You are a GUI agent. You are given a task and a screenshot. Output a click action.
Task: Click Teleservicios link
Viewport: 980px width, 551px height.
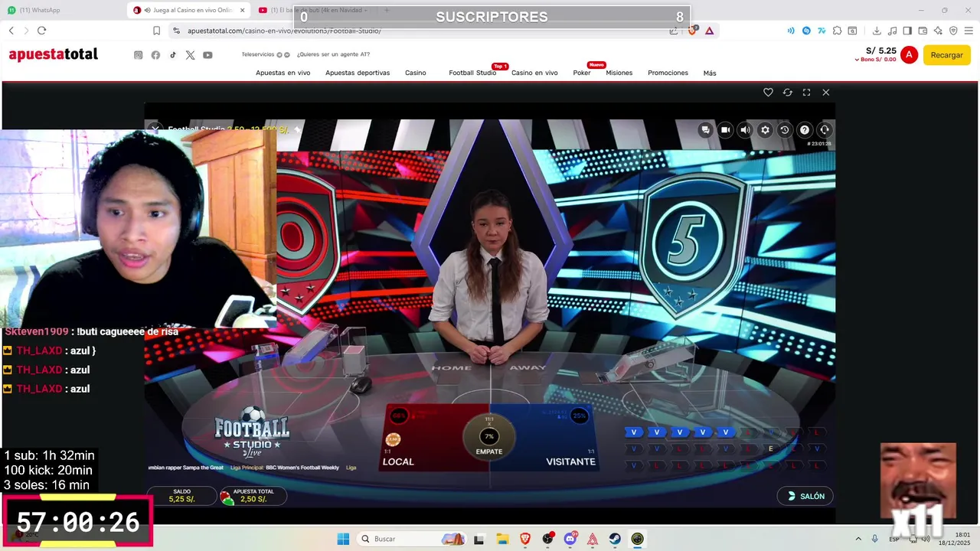[x=258, y=54]
